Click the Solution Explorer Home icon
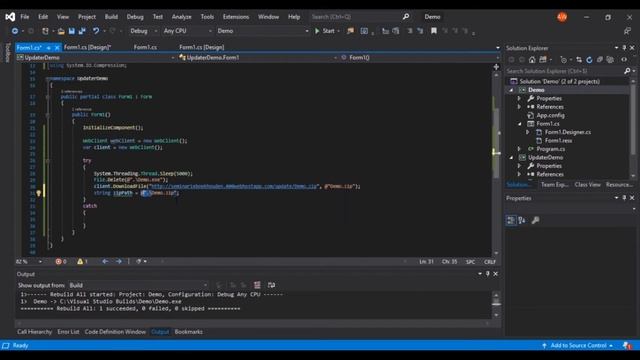The image size is (640, 360). click(x=532, y=60)
